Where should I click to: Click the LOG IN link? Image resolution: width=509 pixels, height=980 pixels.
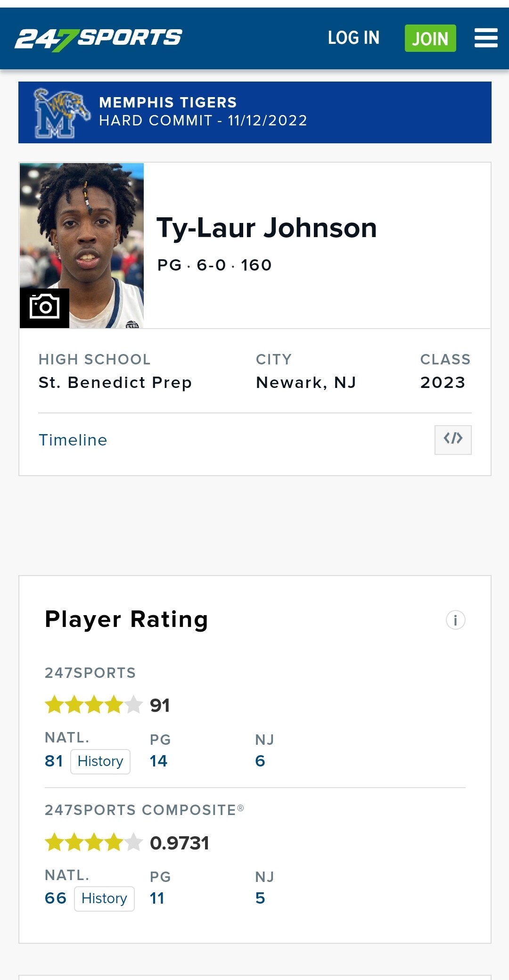pyautogui.click(x=353, y=38)
